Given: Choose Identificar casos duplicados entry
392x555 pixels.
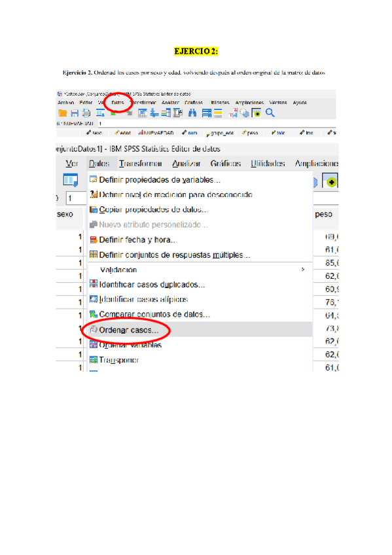Looking at the screenshot, I should click(200, 285).
